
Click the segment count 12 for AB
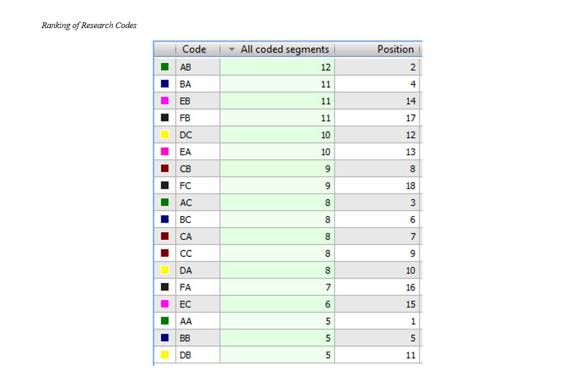326,67
